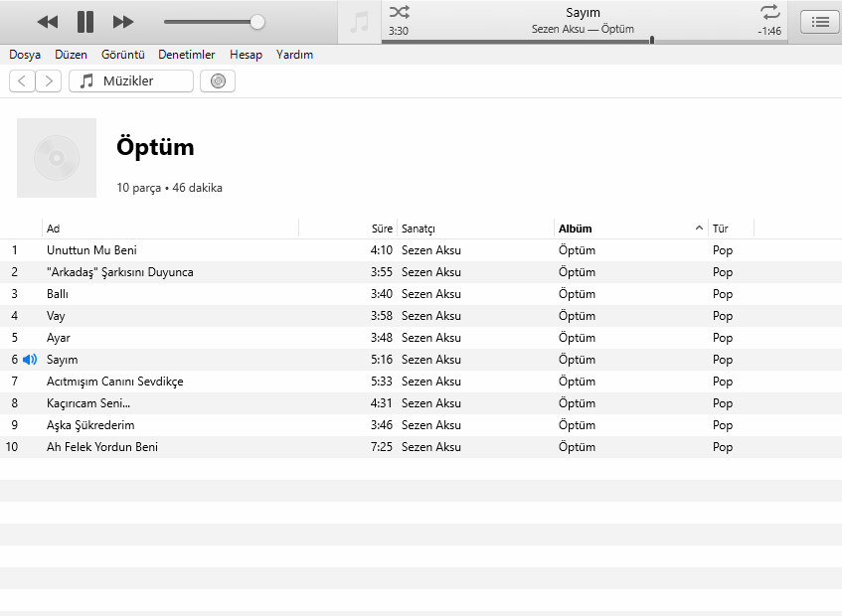Image resolution: width=842 pixels, height=616 pixels.
Task: Click duration 5:33 cell
Action: coord(382,382)
